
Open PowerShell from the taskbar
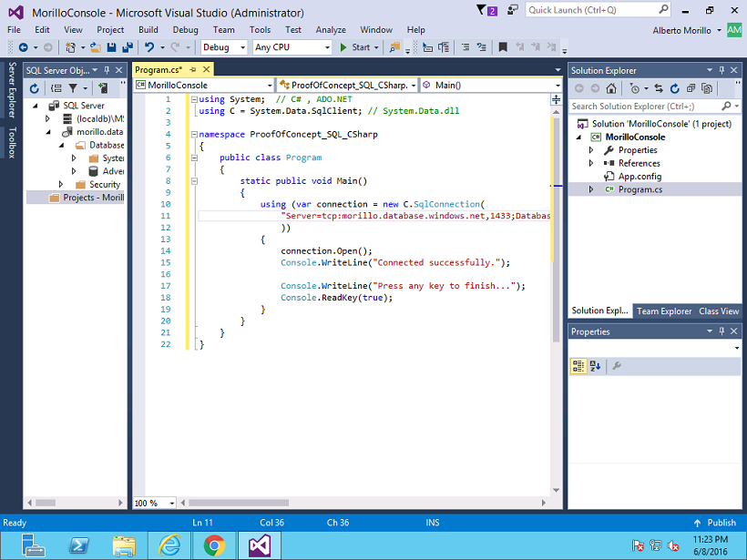point(78,545)
